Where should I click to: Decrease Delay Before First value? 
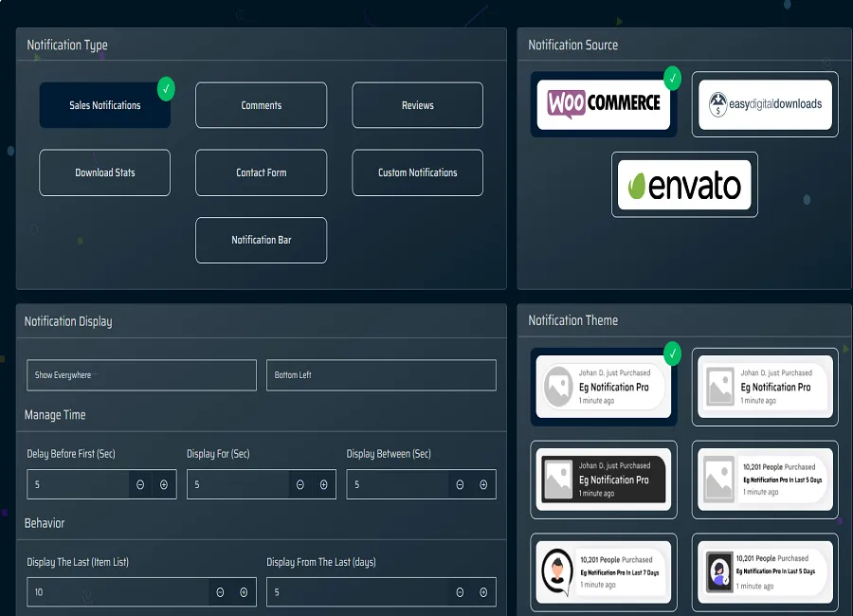(140, 484)
